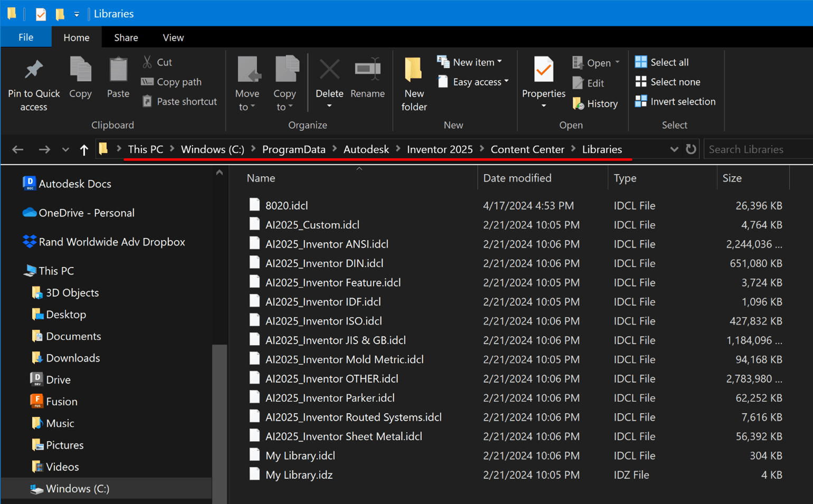Click the Delete X icon
The height and width of the screenshot is (504, 813).
pyautogui.click(x=329, y=69)
